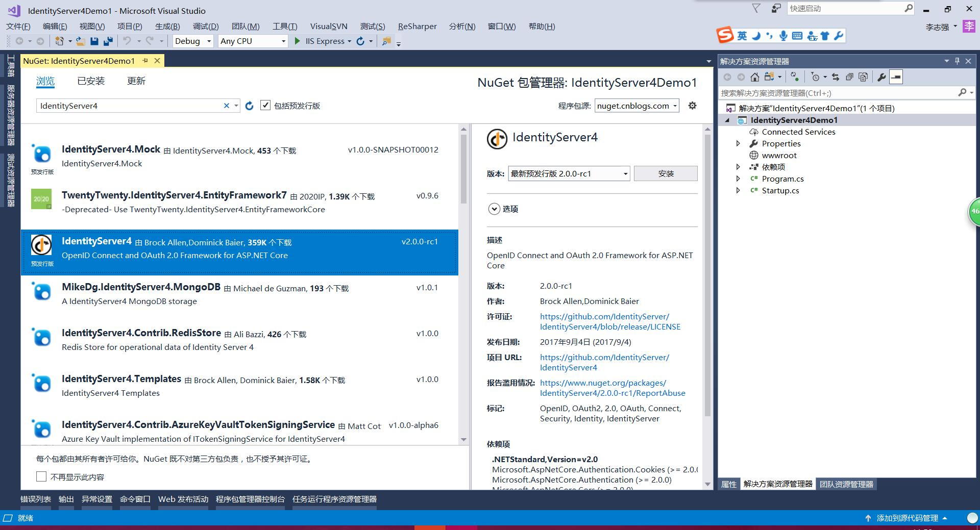Screen dimensions: 980x530
Task: Open the send feedback icon in the title bar
Action: click(x=776, y=8)
